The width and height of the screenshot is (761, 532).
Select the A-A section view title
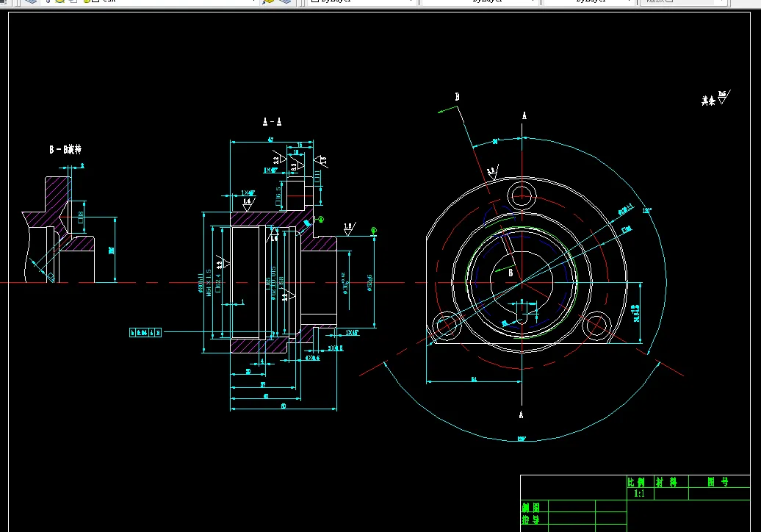pyautogui.click(x=272, y=122)
